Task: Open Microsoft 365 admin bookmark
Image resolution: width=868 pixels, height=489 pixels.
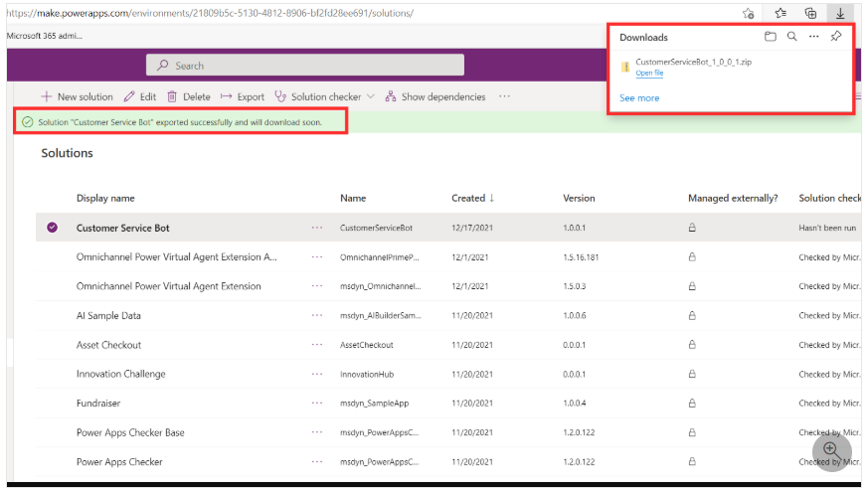Action: point(45,36)
